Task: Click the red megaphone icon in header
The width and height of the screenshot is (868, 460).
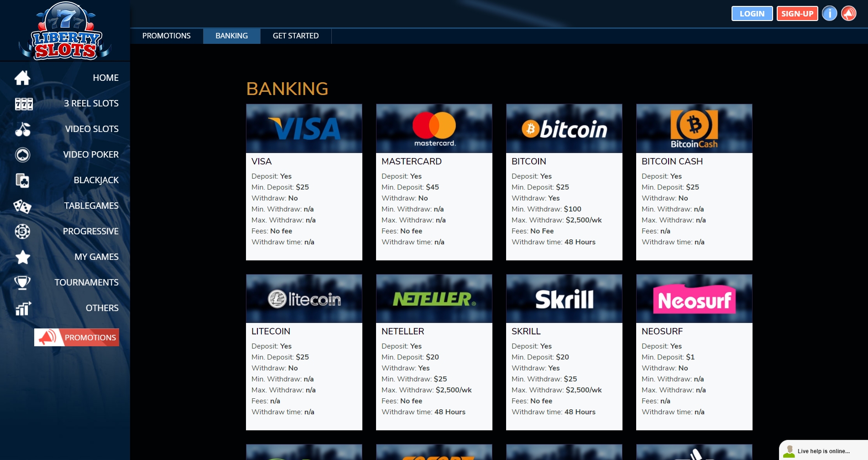Action: 849,13
